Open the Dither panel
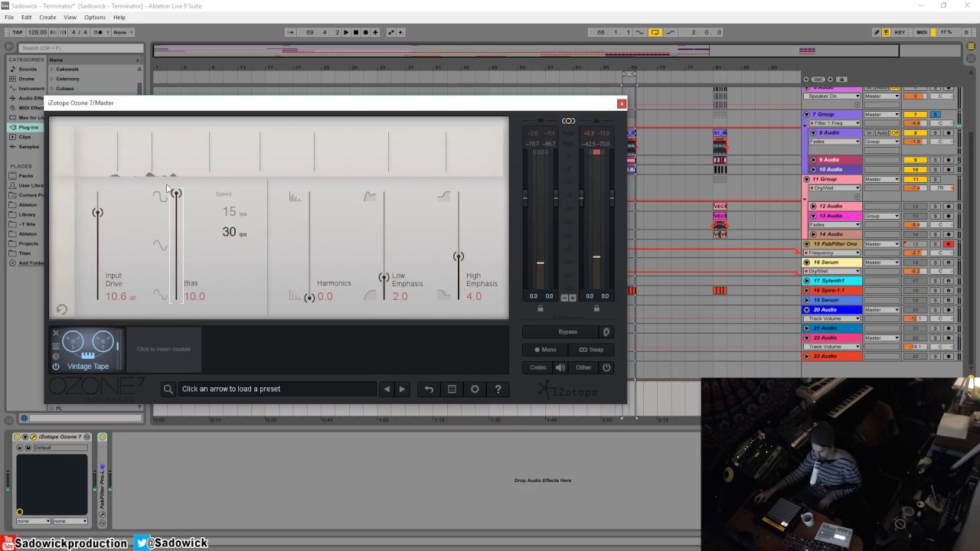The height and width of the screenshot is (551, 980). 583,367
